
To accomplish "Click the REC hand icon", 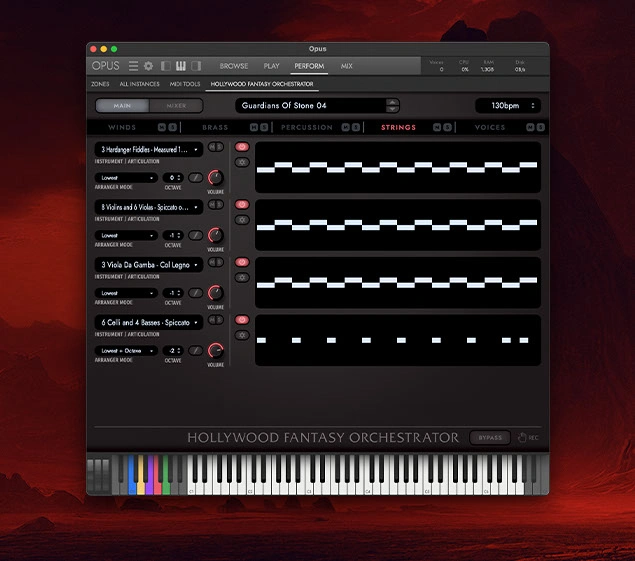I will [x=522, y=437].
